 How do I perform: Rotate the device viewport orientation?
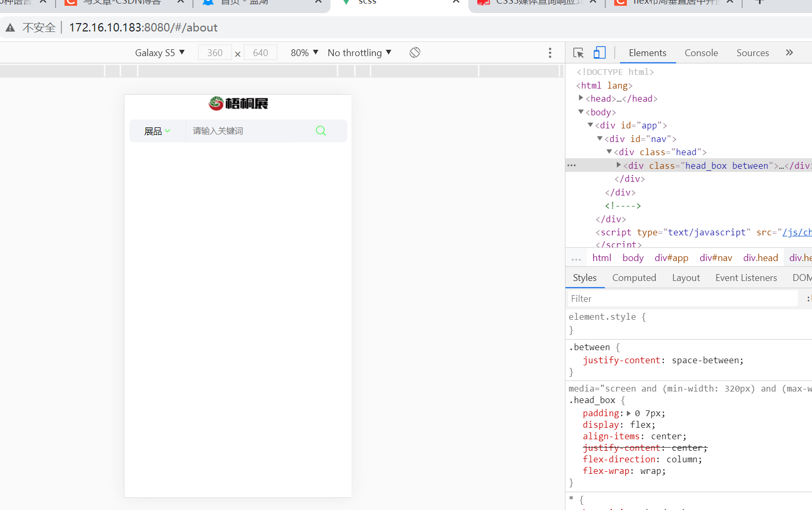(415, 52)
